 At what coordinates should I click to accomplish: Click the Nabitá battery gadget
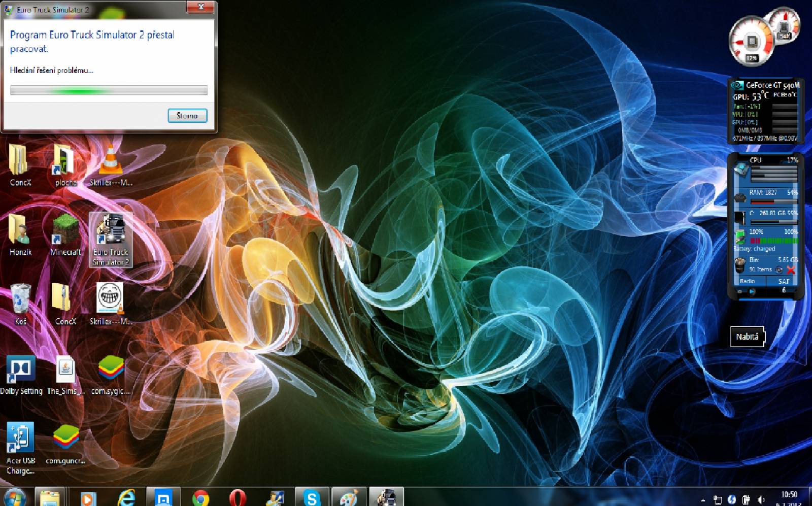tap(747, 336)
